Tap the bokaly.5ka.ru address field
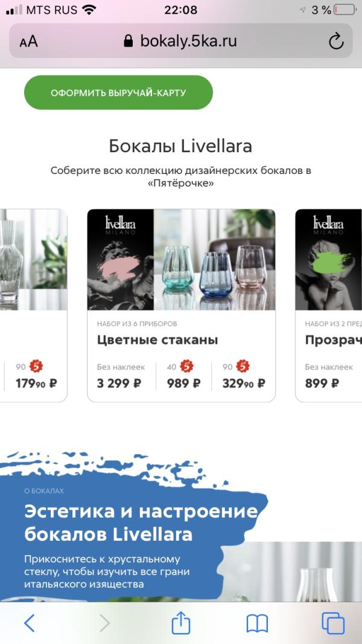The image size is (362, 644). (x=181, y=41)
